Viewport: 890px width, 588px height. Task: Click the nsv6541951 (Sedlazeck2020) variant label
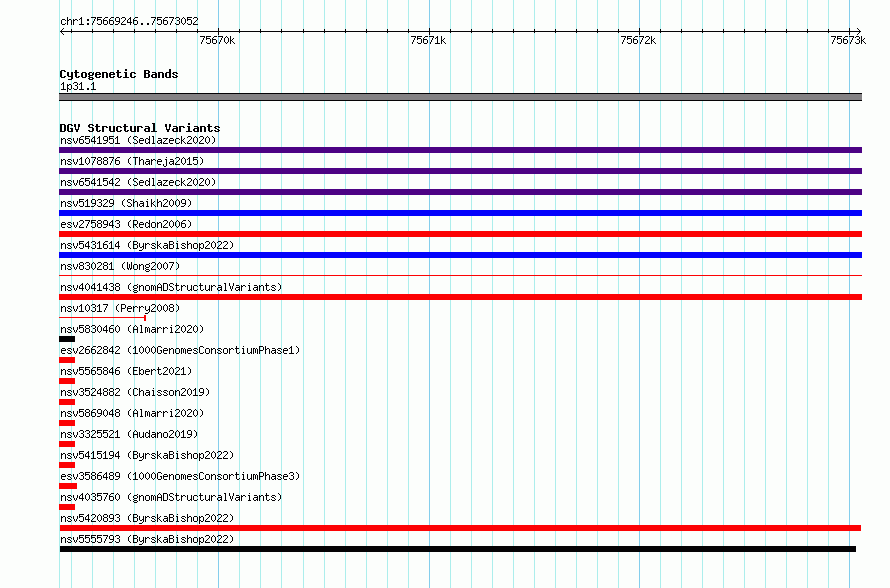[x=138, y=140]
